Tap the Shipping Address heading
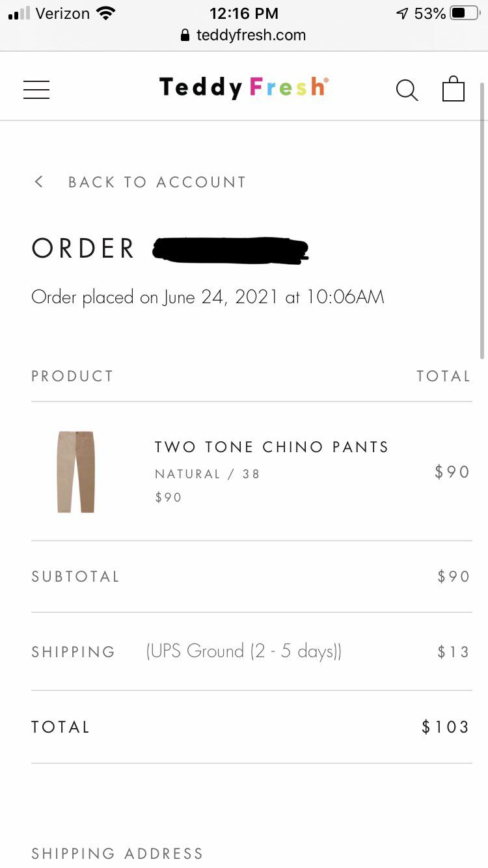 (x=117, y=853)
